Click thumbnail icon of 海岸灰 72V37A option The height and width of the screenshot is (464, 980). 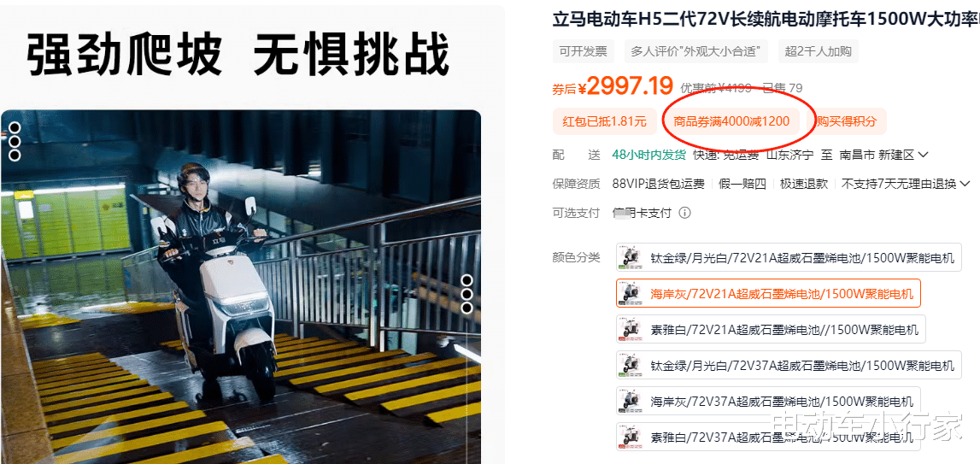[631, 401]
